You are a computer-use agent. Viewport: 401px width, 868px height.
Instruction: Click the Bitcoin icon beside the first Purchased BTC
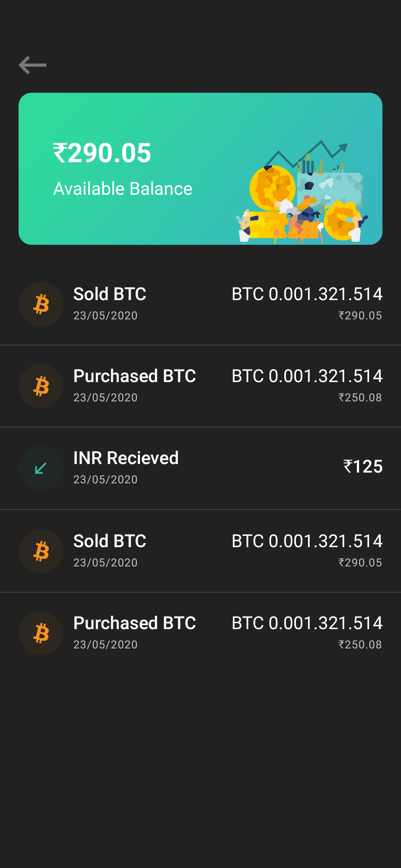pos(41,387)
